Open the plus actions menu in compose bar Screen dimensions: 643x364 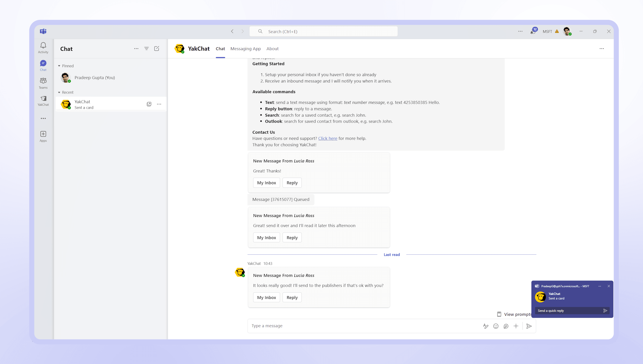(x=516, y=326)
